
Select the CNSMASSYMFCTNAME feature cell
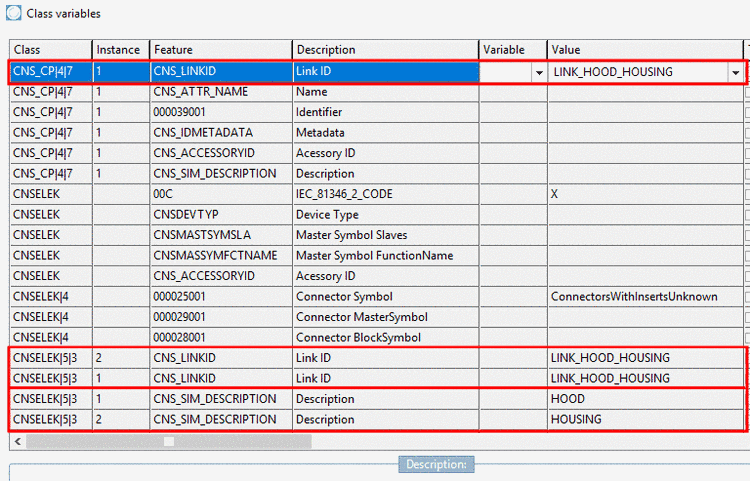[x=221, y=256]
